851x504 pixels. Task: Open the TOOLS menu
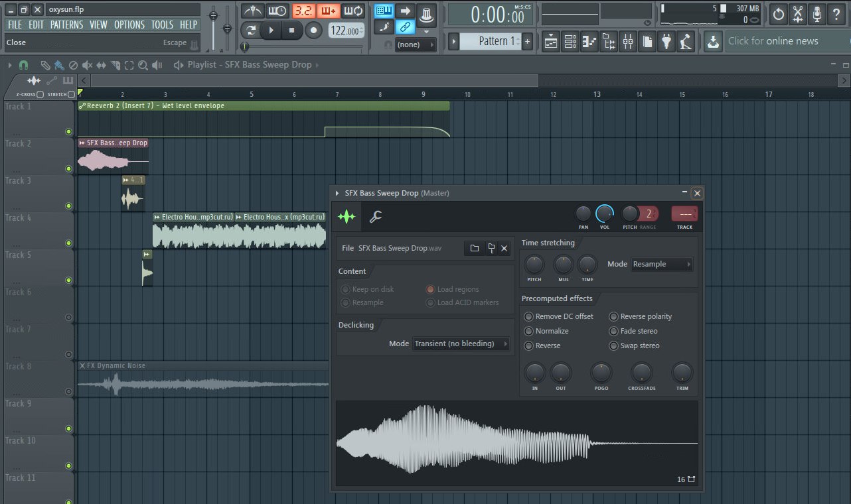(x=162, y=25)
